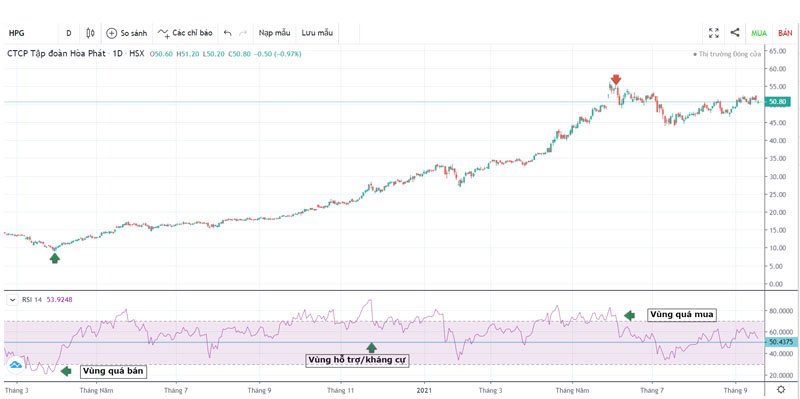The image size is (800, 399).
Task: Toggle fullscreen mode icon
Action: (714, 33)
